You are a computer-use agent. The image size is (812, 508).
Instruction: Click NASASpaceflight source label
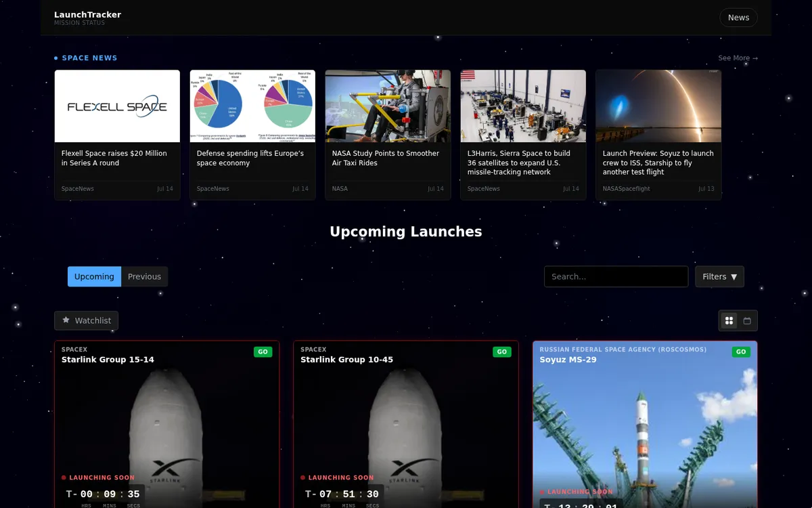(626, 189)
